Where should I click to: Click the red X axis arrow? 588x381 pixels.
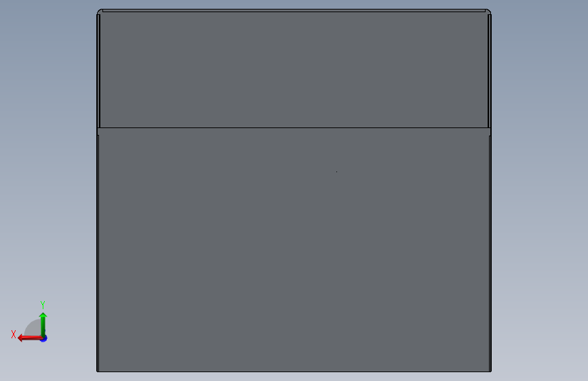pos(30,338)
